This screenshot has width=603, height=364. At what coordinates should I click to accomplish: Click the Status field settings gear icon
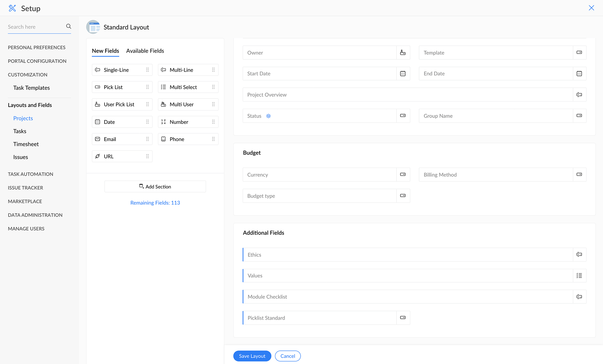(268, 116)
